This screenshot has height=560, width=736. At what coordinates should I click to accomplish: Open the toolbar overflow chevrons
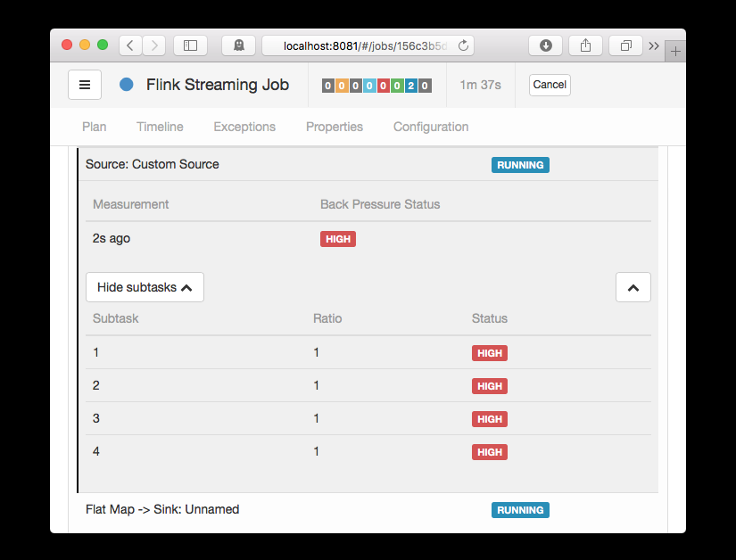pos(654,46)
